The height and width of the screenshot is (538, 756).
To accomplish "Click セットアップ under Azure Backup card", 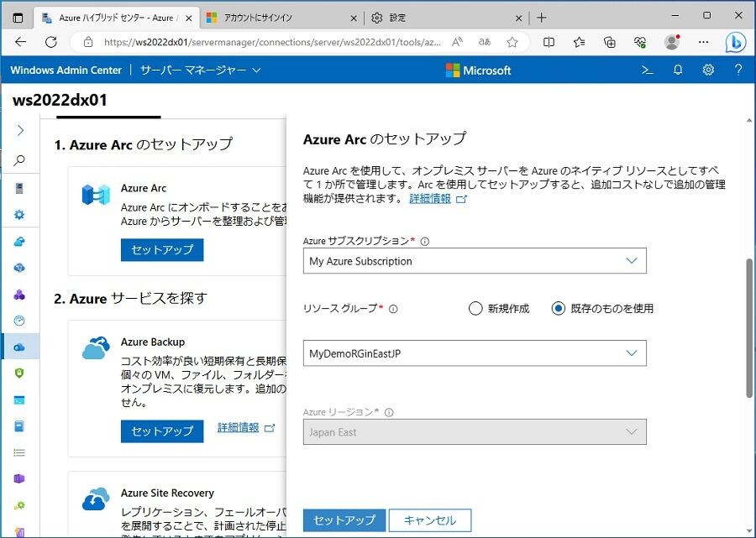I will pyautogui.click(x=162, y=431).
